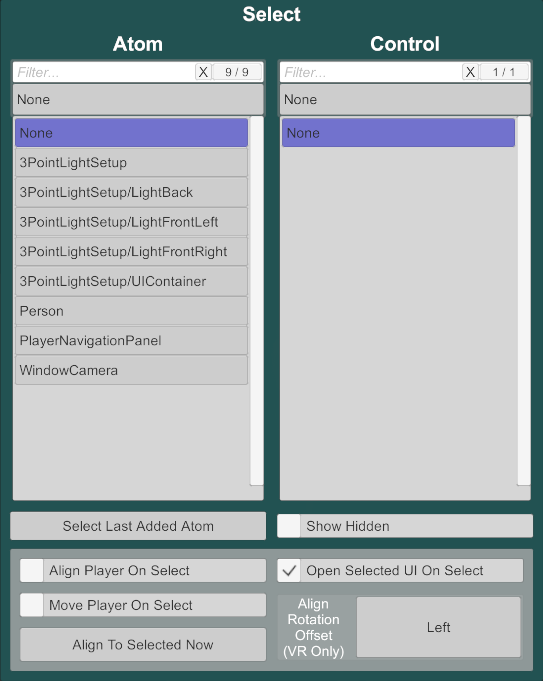Select the Person atom
This screenshot has height=681, width=543.
coord(131,311)
